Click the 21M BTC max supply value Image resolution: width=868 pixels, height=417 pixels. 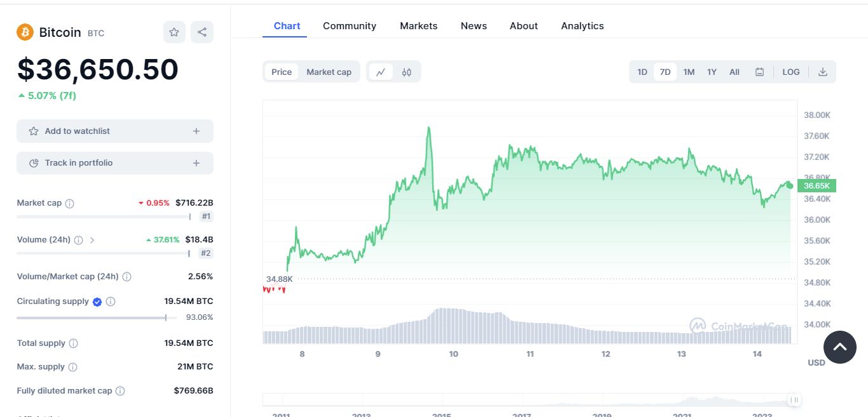pos(195,367)
